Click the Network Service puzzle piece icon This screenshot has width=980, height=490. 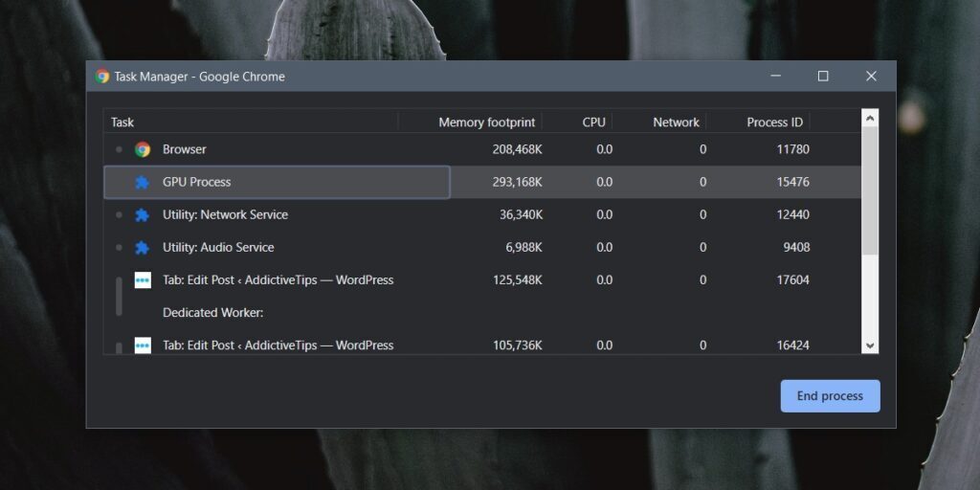pos(143,214)
